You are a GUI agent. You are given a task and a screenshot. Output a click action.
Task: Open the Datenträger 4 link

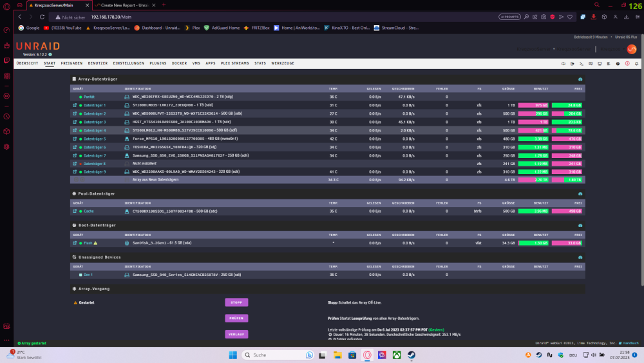95,130
